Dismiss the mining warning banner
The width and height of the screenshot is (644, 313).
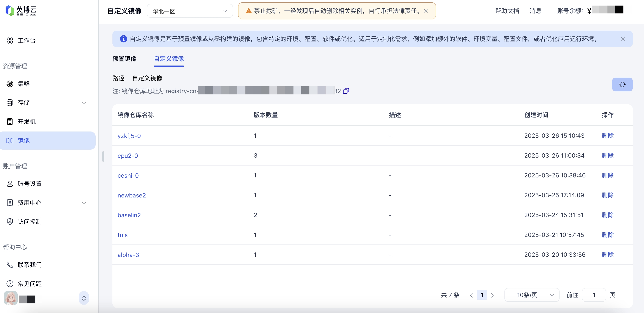426,11
